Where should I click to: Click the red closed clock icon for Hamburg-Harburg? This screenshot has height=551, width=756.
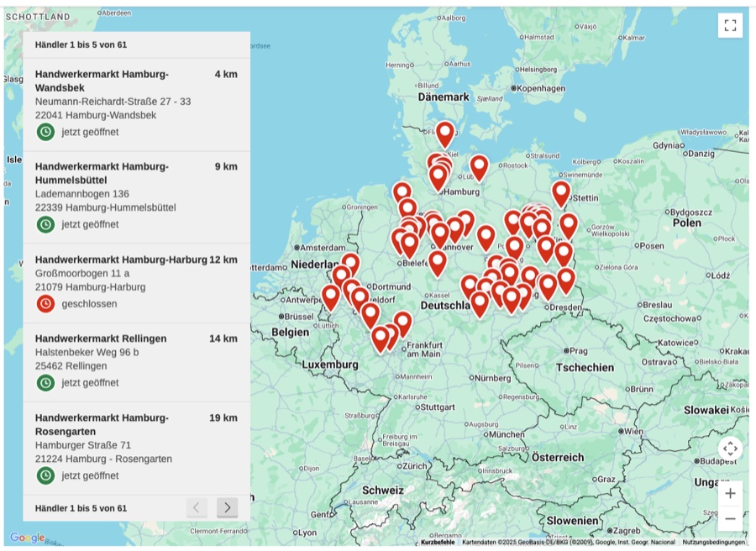pyautogui.click(x=45, y=304)
